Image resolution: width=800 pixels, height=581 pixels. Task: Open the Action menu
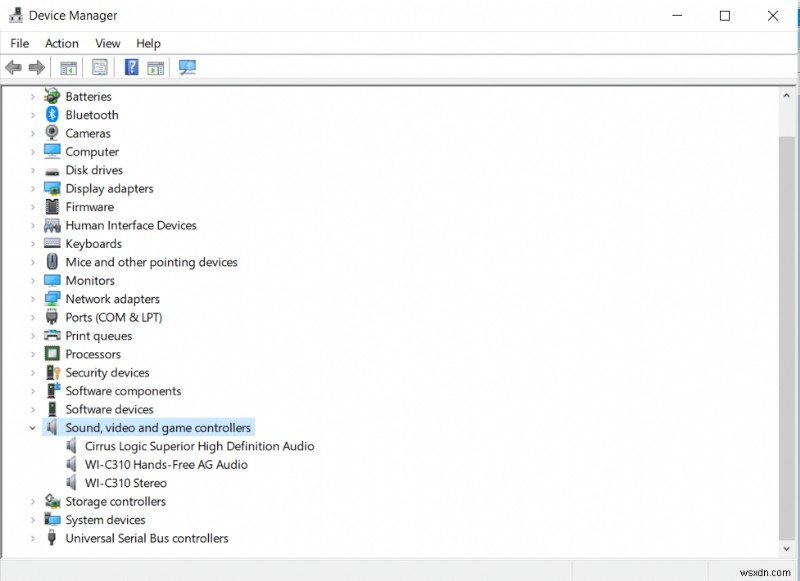(61, 43)
